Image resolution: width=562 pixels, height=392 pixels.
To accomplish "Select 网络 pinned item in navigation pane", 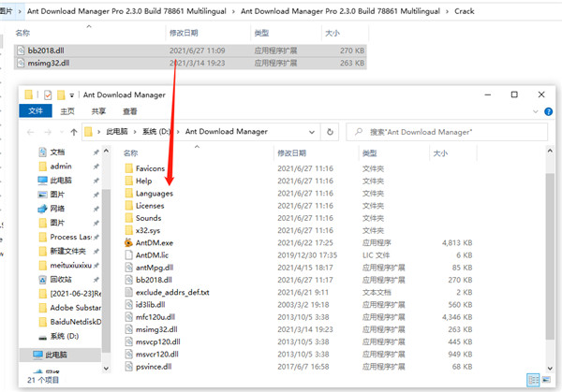I will [x=57, y=209].
